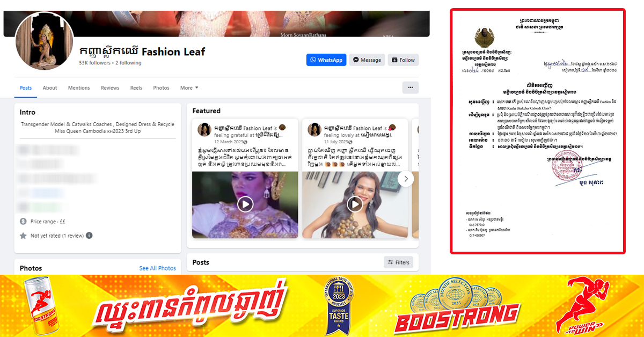This screenshot has width=644, height=337.
Task: Play the second featured video
Action: 355,204
